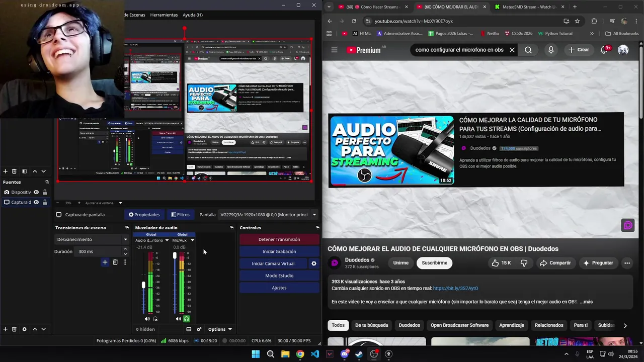Open the Windows Start menu
The image size is (644, 362).
256,354
